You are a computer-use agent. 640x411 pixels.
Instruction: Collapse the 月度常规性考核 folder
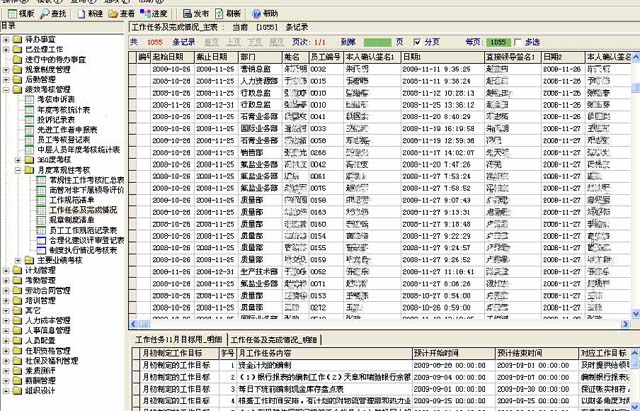pos(18,169)
